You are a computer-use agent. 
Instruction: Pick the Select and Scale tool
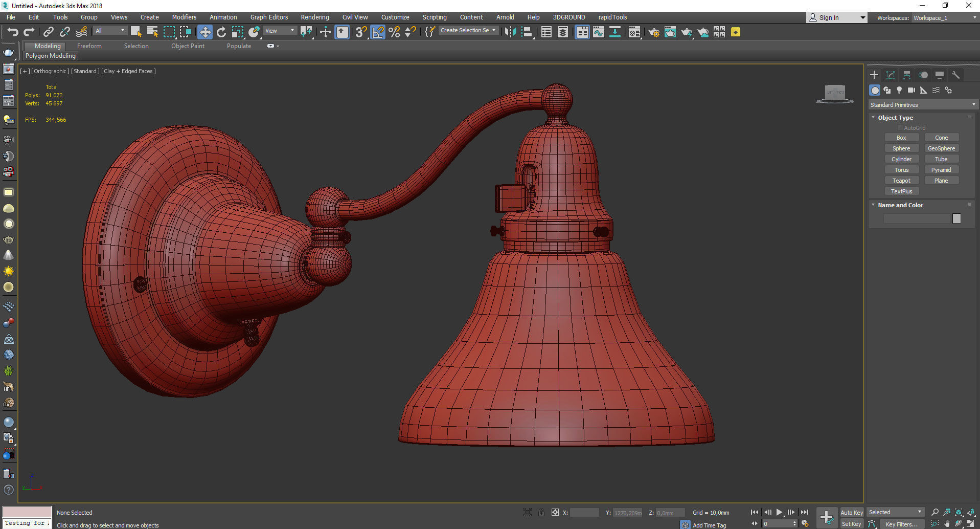coord(238,32)
